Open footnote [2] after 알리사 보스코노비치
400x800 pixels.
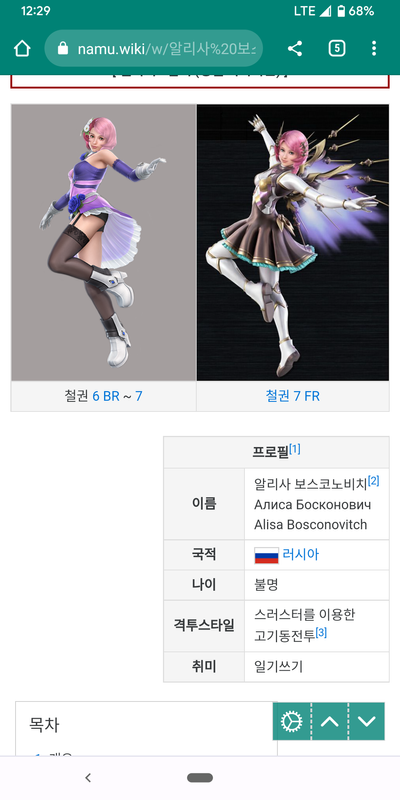pos(374,480)
